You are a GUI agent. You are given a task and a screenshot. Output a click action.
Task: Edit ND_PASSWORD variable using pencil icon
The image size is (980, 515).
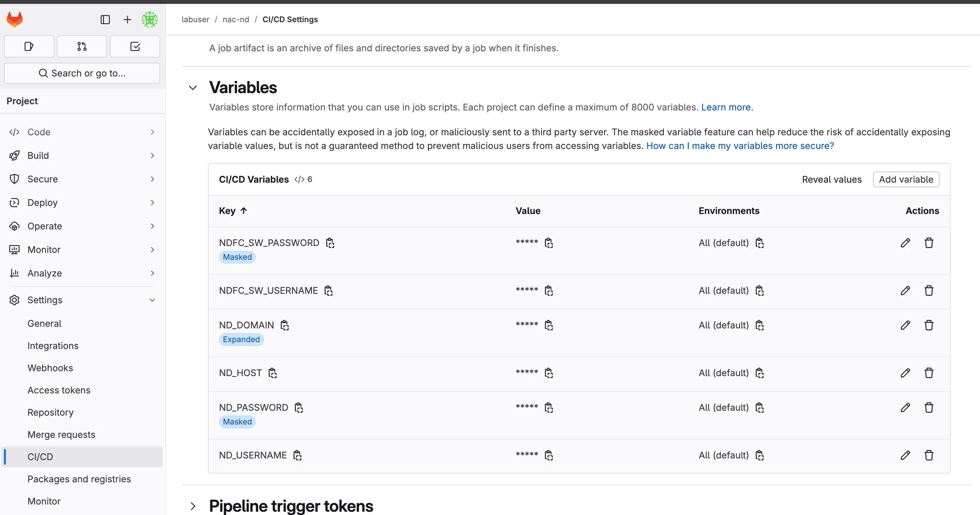pyautogui.click(x=905, y=407)
